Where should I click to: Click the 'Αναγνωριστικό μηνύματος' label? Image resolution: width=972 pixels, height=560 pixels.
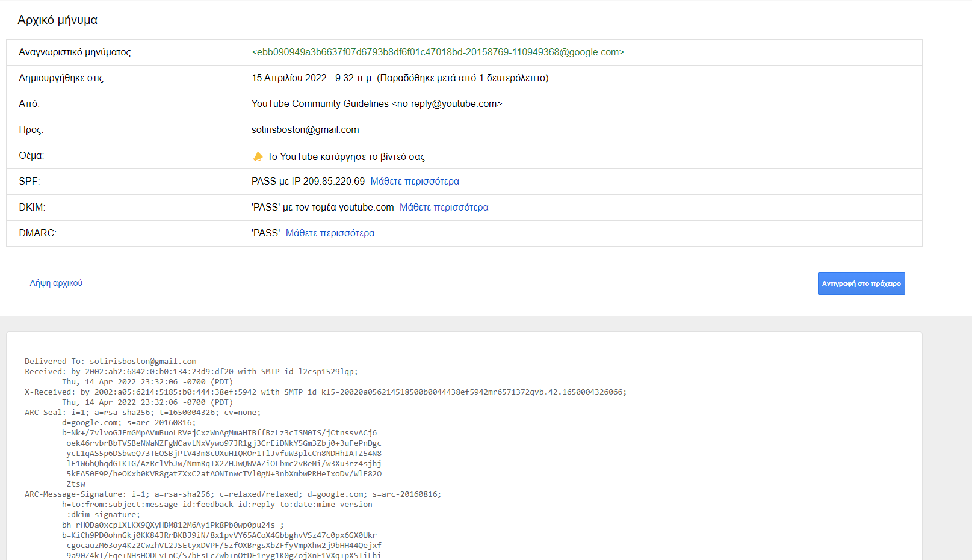75,52
